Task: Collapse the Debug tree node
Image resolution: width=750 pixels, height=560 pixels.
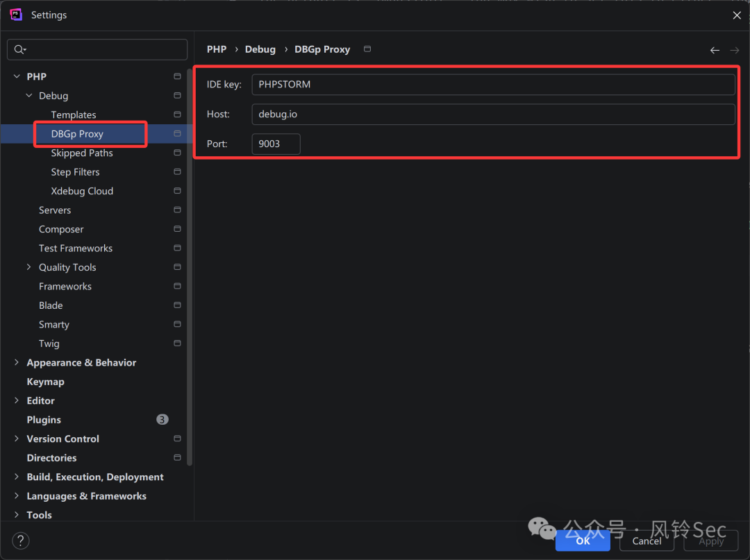Action: (29, 96)
